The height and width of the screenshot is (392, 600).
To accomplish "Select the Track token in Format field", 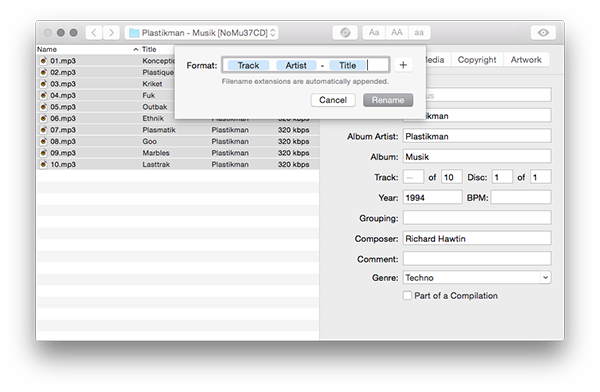I will (x=248, y=65).
